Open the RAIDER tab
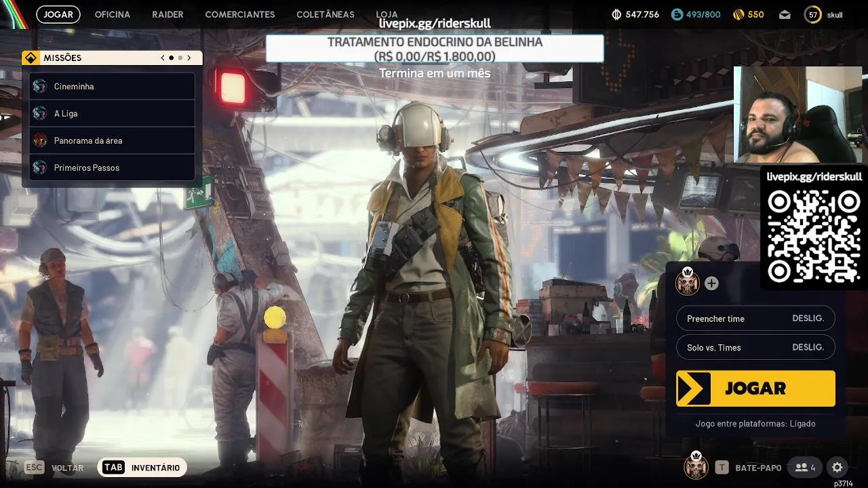The height and width of the screenshot is (488, 868). pos(167,14)
